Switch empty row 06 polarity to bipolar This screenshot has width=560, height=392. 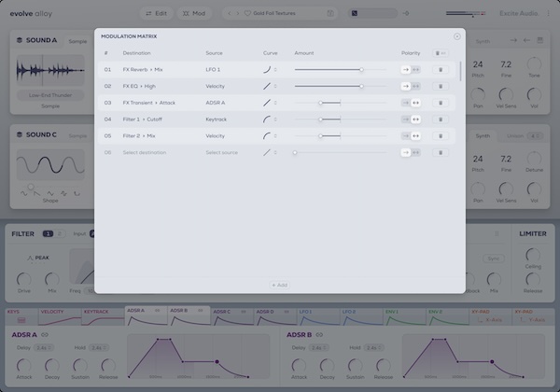[x=415, y=152]
